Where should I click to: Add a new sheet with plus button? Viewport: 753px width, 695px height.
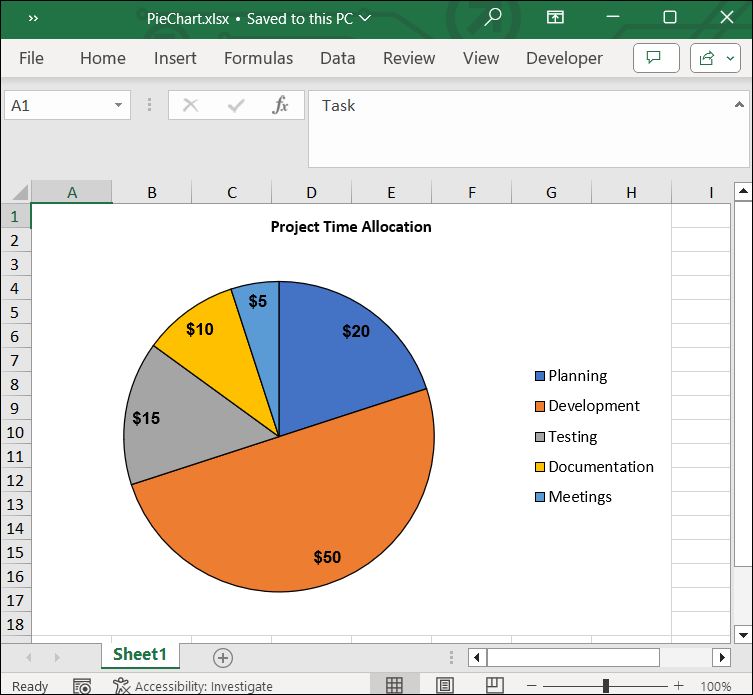click(x=223, y=658)
